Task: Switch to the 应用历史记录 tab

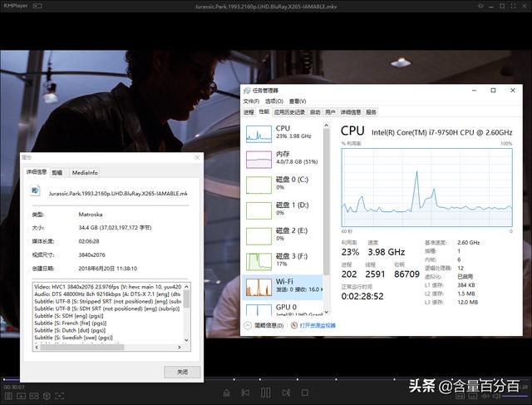Action: click(289, 112)
